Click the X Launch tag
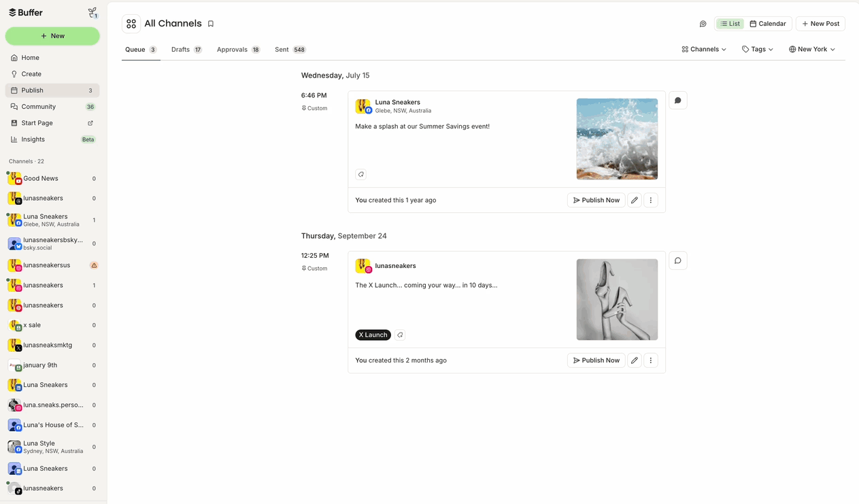The width and height of the screenshot is (859, 504). click(x=373, y=335)
